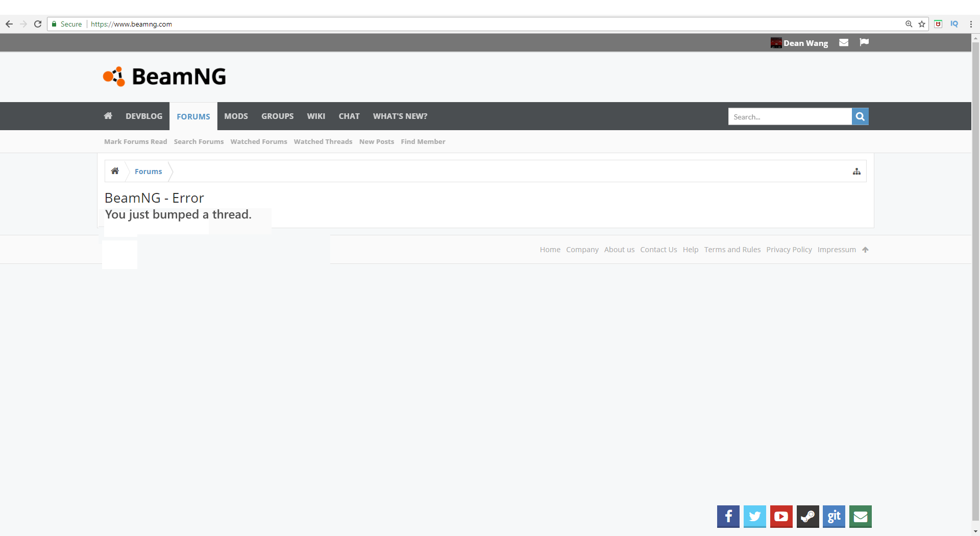
Task: Click the green email envelope icon
Action: pos(861,517)
